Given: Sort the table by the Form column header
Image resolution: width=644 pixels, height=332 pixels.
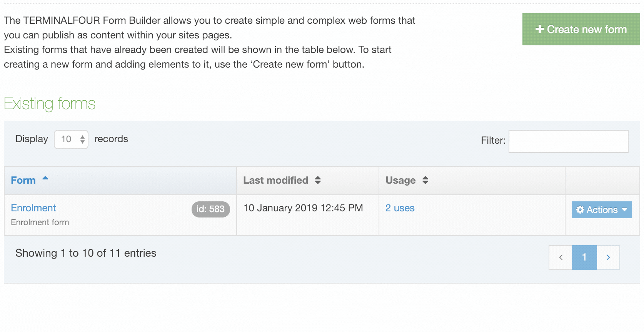Looking at the screenshot, I should click(23, 180).
